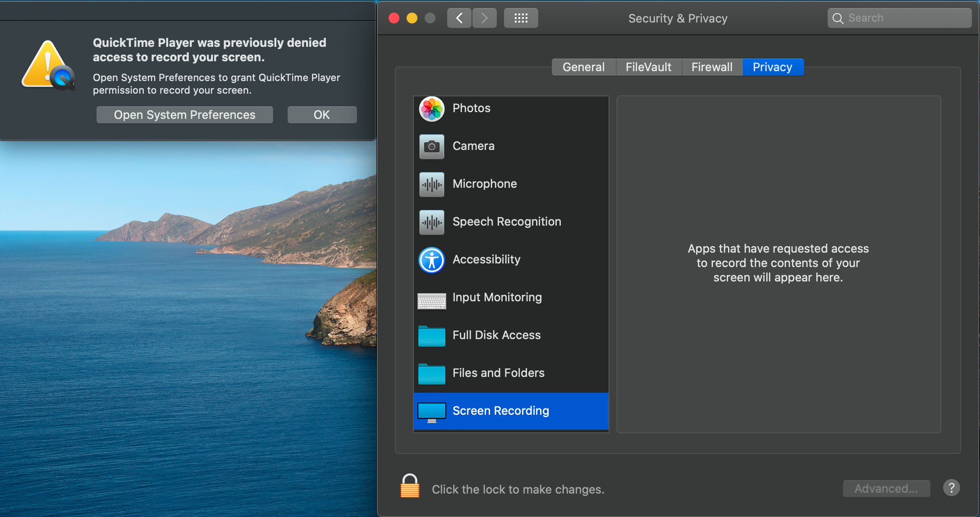Image resolution: width=980 pixels, height=517 pixels.
Task: Select the Input Monitoring keyboard icon
Action: click(431, 300)
